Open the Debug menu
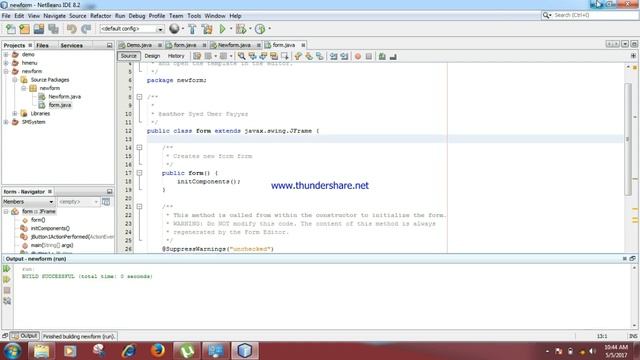 (137, 16)
